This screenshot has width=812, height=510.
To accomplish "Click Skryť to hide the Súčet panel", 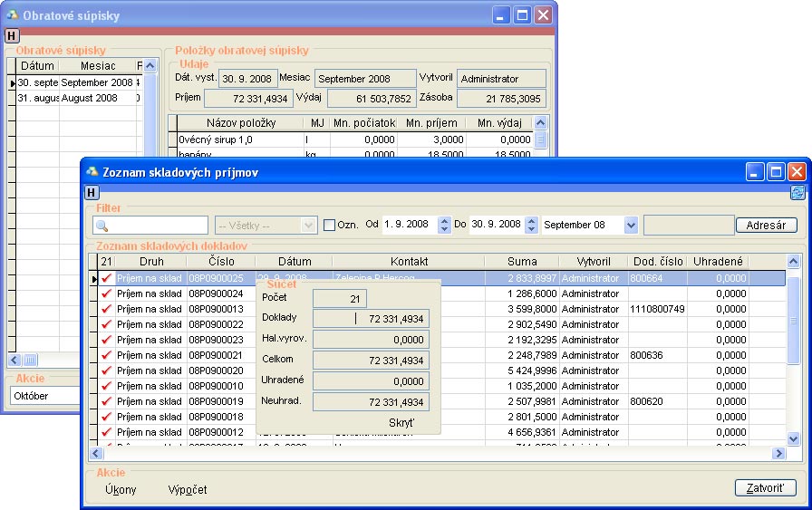I will tap(401, 423).
